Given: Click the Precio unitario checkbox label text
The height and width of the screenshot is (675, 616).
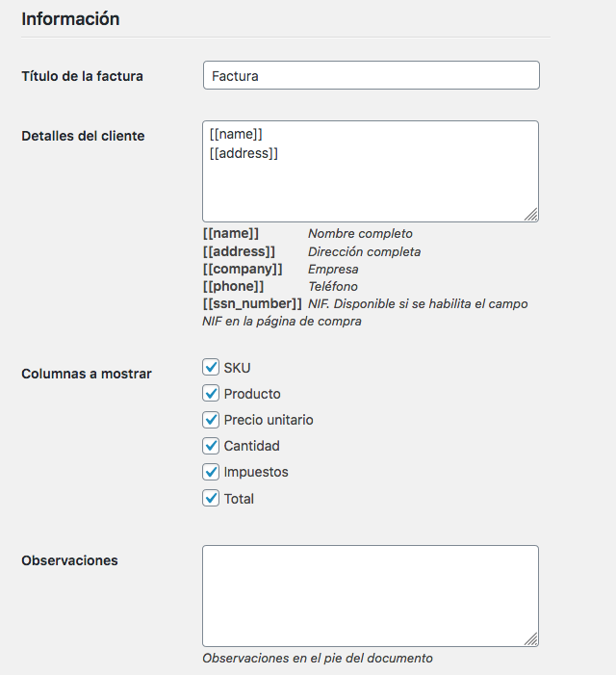Looking at the screenshot, I should (269, 420).
